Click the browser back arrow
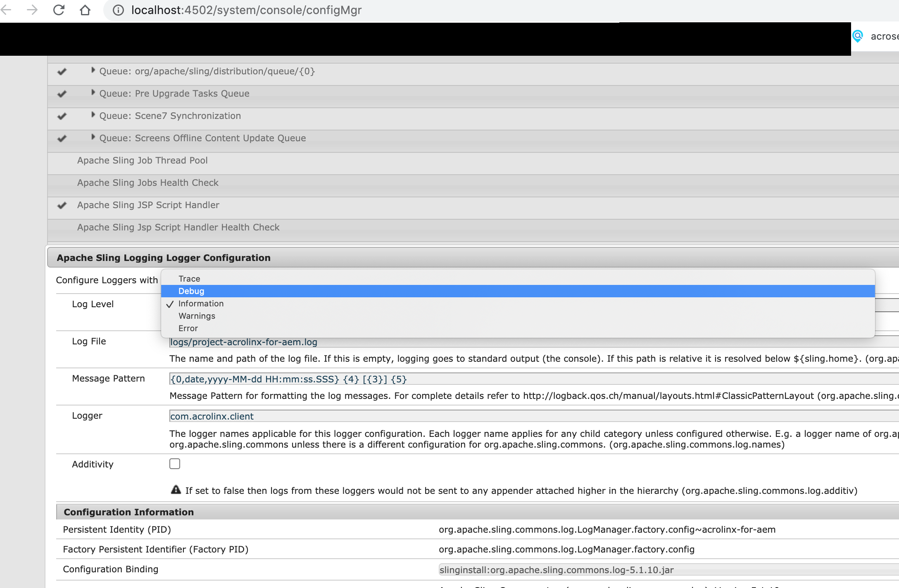Image resolution: width=899 pixels, height=588 pixels. coord(7,10)
